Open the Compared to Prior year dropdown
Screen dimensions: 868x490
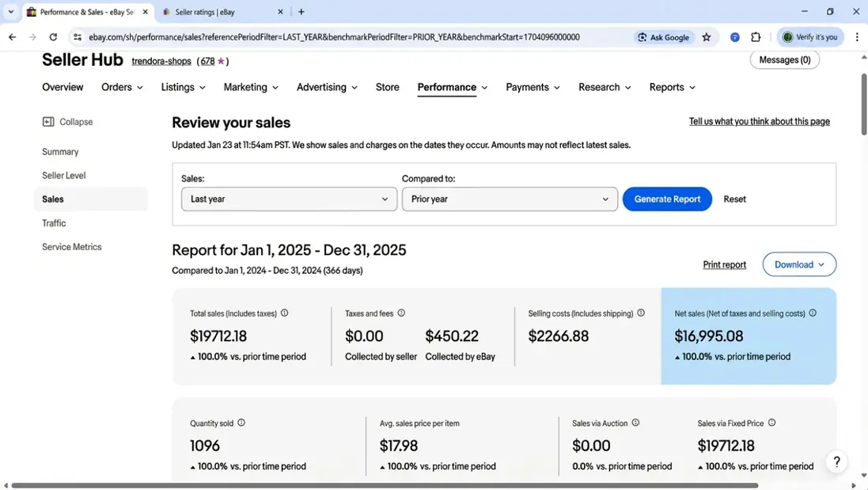[x=510, y=199]
